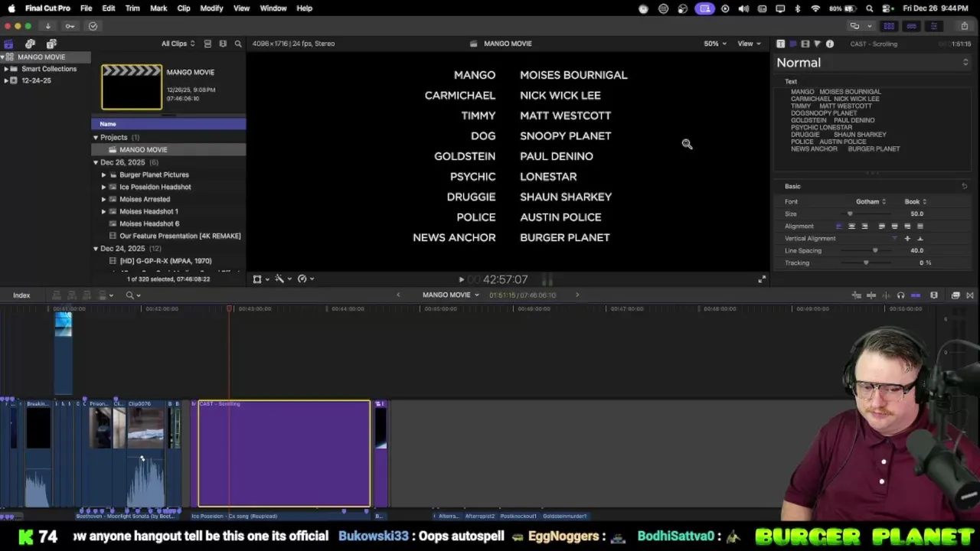
Task: Open the viewer View options dropdown
Action: 749,44
